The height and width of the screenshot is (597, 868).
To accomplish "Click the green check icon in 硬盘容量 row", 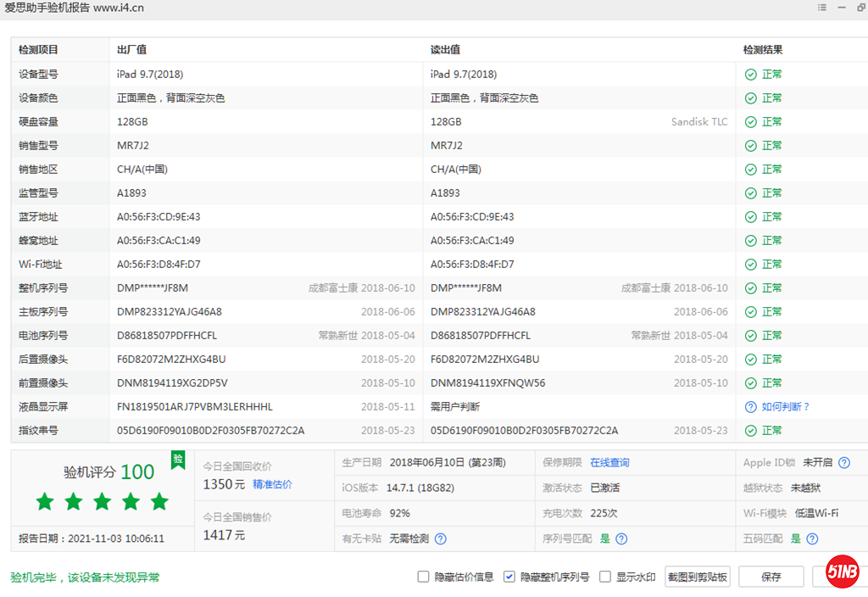I will tap(751, 122).
